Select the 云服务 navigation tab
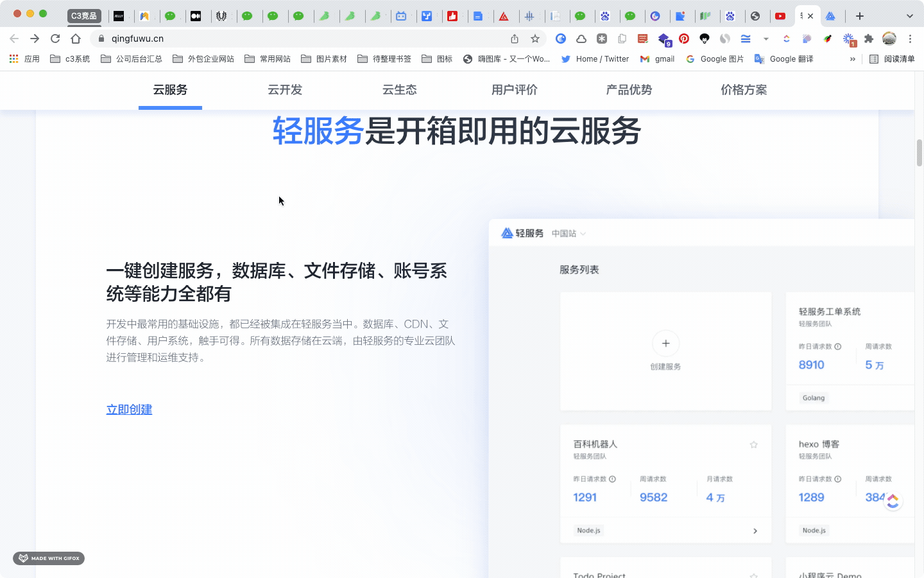Viewport: 924px width, 578px height. (170, 90)
